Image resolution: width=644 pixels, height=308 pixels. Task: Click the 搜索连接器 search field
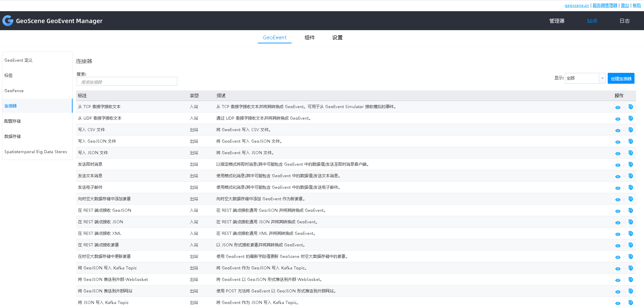coord(127,81)
